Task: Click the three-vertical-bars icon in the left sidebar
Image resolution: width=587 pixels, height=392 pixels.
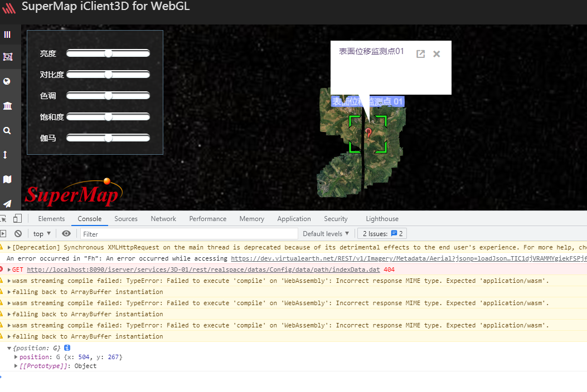Action: 7,35
